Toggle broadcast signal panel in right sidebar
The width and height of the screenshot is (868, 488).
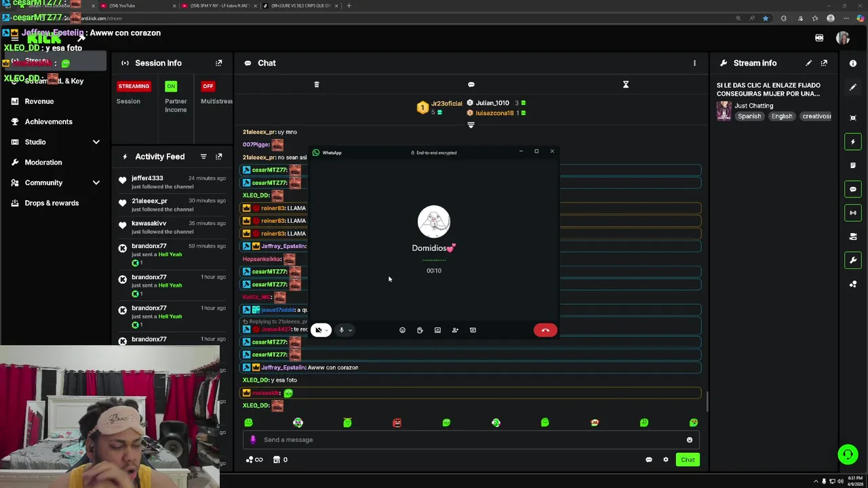click(x=853, y=213)
